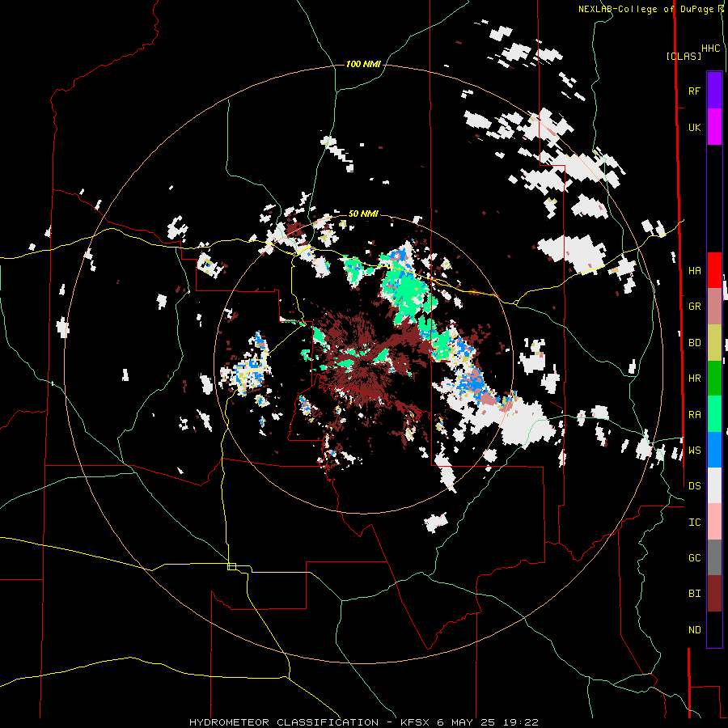The height and width of the screenshot is (728, 728).
Task: Click the WS blue legend block
Action: pyautogui.click(x=714, y=450)
